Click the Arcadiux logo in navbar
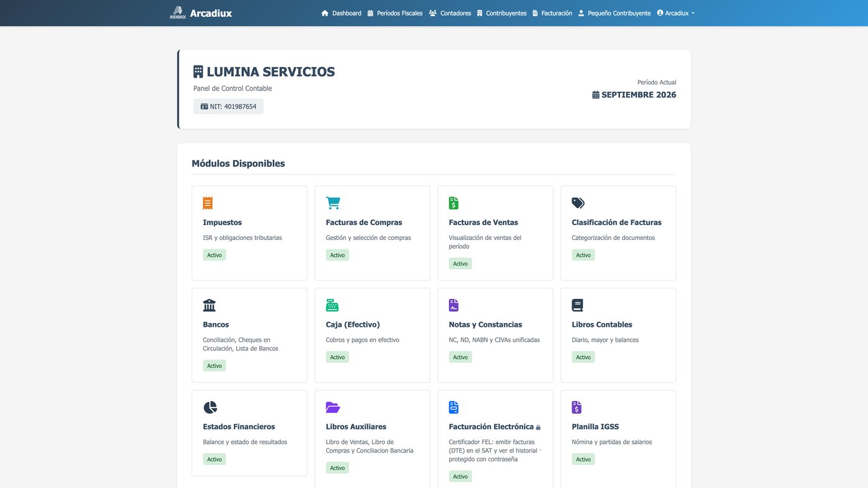The image size is (868, 488). coord(178,12)
